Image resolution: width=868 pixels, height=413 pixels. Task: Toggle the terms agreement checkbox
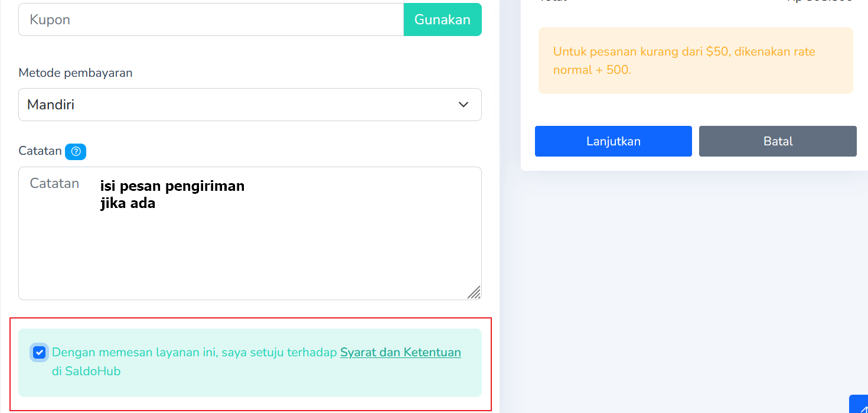tap(39, 353)
